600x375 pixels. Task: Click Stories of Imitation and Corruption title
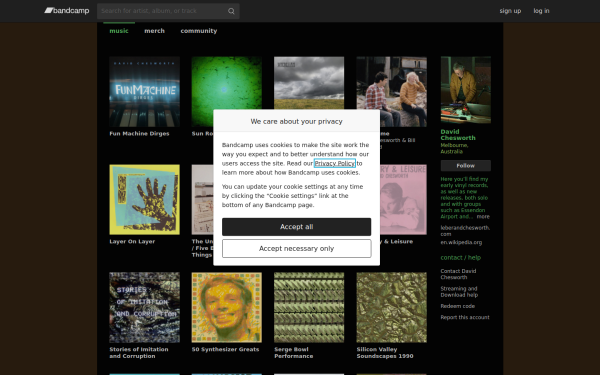(x=139, y=352)
